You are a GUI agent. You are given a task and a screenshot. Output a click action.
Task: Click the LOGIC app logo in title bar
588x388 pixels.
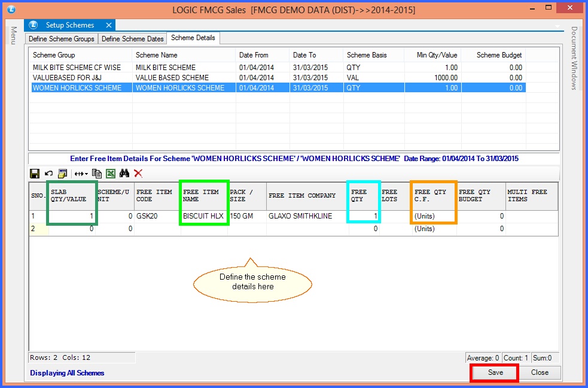click(x=11, y=10)
